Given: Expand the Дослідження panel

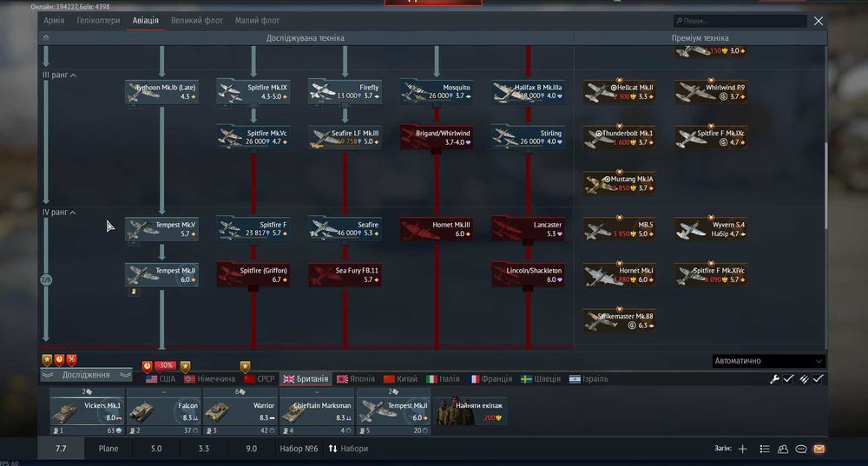Looking at the screenshot, I should 86,375.
